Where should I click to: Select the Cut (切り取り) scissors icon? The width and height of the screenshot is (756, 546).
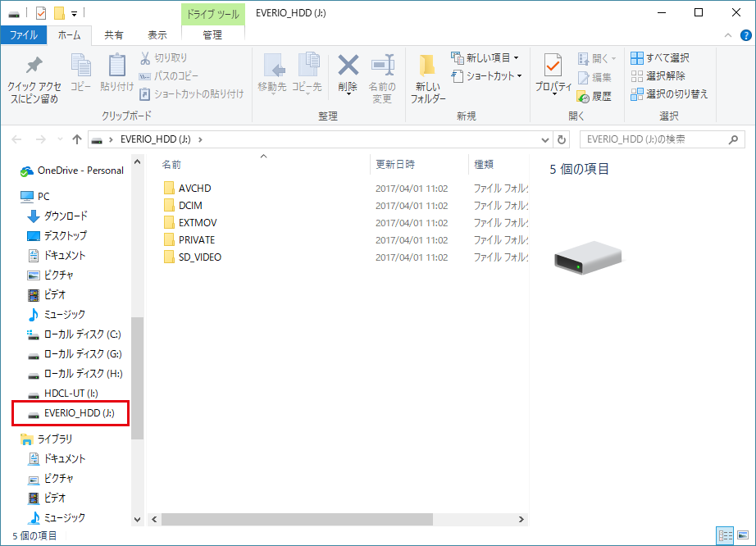pos(144,58)
